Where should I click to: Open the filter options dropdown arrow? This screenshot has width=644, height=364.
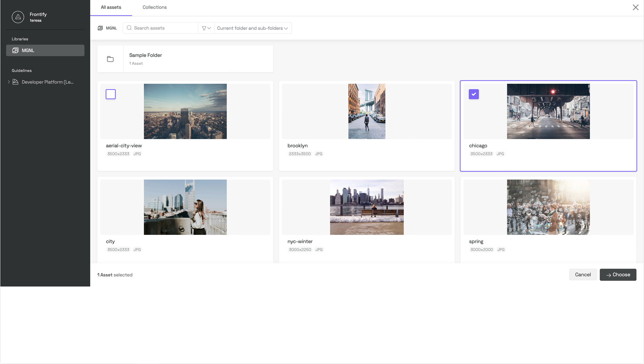tap(209, 28)
